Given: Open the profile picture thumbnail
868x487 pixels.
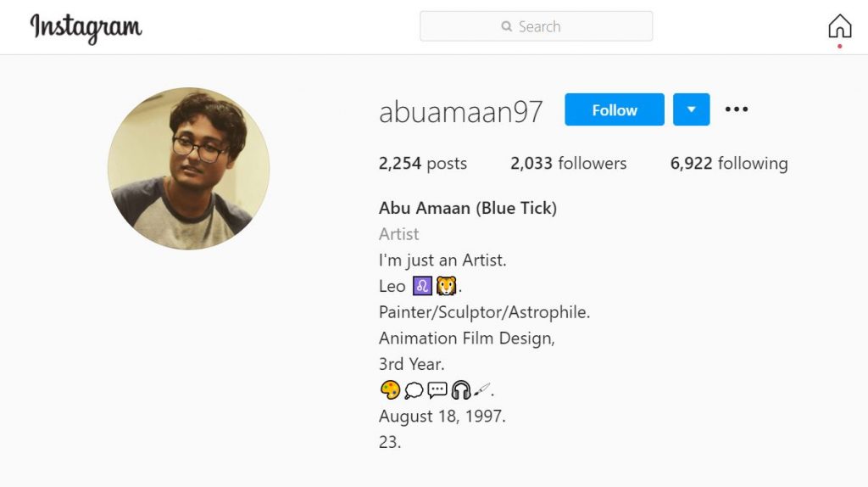Looking at the screenshot, I should (188, 168).
